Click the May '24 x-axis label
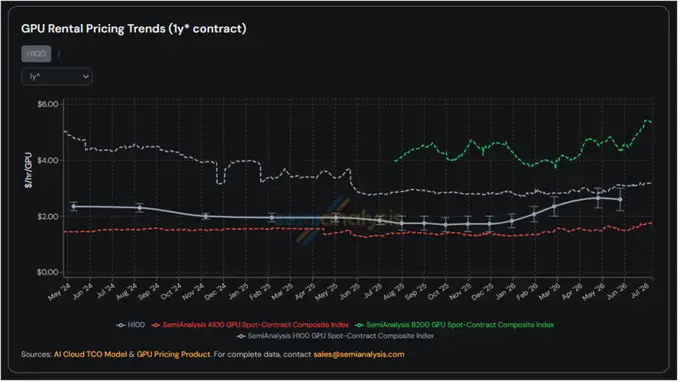The width and height of the screenshot is (680, 382). click(59, 292)
